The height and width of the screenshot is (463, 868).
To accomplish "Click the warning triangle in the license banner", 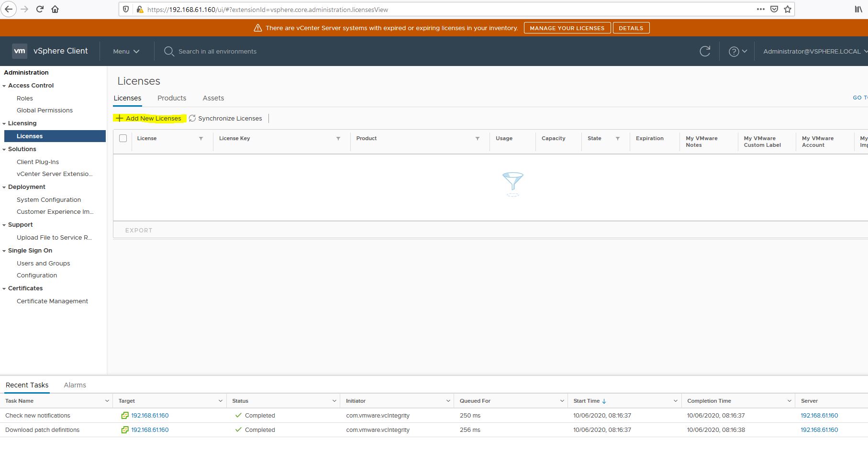I will coord(257,28).
